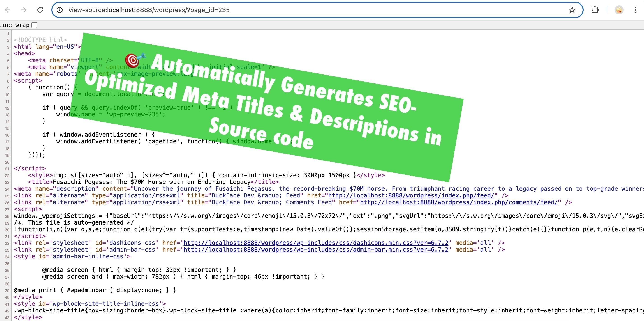Click the !function(i,n) minified script line
Viewport: 644px width, 321px height.
[329, 229]
